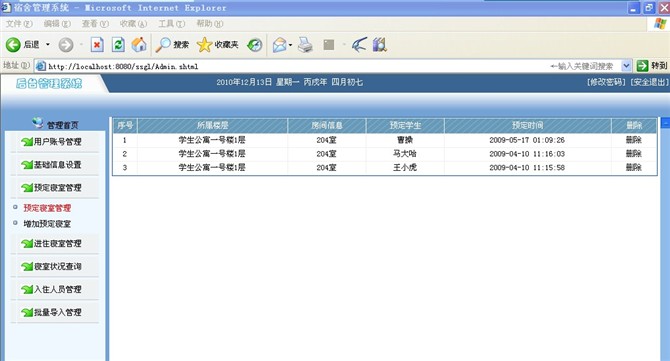This screenshot has width=670, height=361.
Task: Click the Refresh page icon
Action: coord(118,44)
